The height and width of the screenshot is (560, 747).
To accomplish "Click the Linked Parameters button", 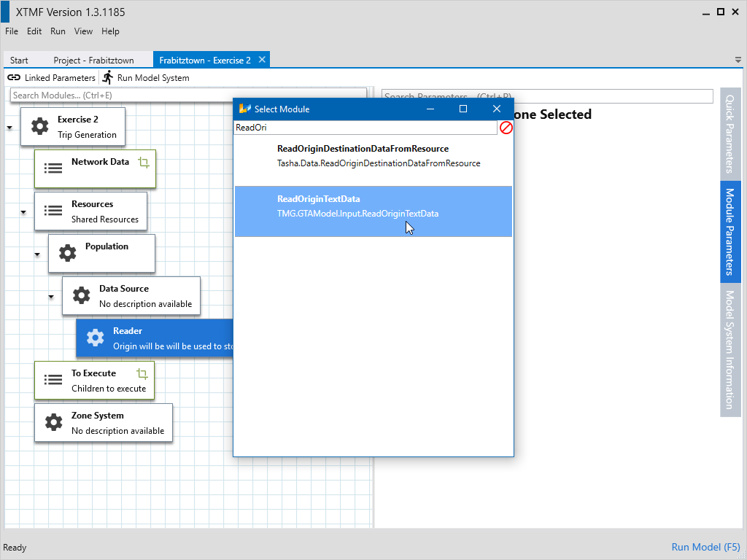I will coord(52,78).
